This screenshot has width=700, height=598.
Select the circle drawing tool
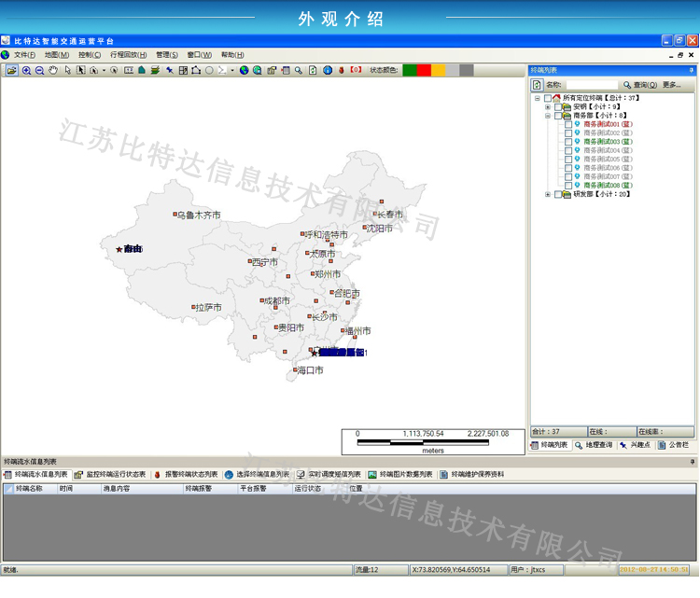pos(209,70)
